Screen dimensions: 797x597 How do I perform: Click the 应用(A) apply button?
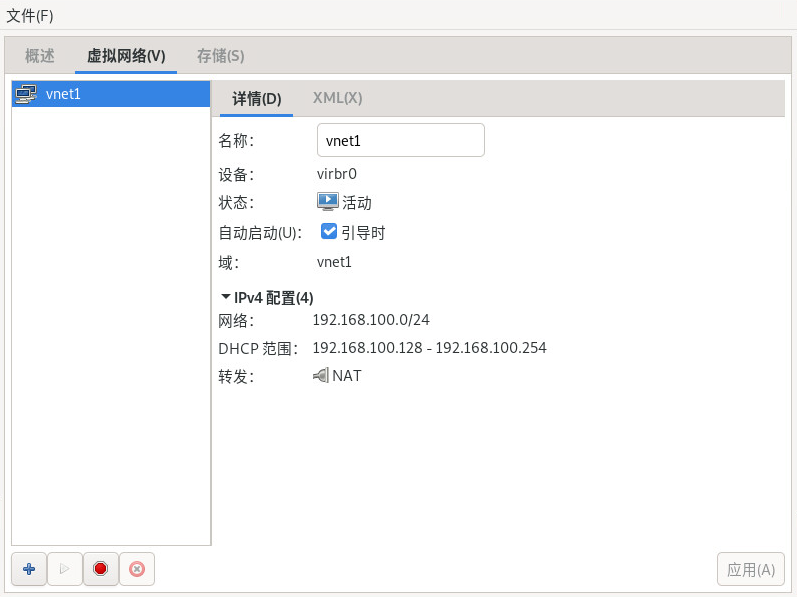[x=750, y=569]
